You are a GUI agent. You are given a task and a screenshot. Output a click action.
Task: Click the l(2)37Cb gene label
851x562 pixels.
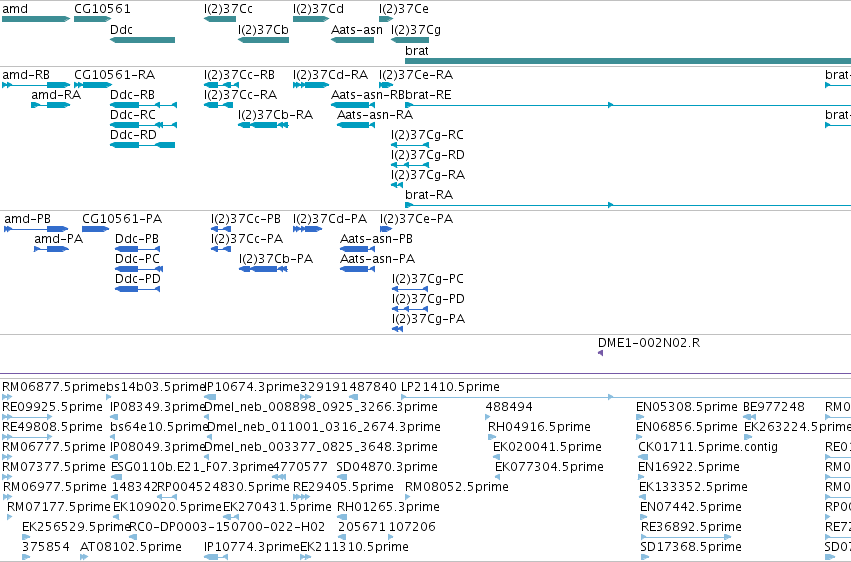pos(263,30)
